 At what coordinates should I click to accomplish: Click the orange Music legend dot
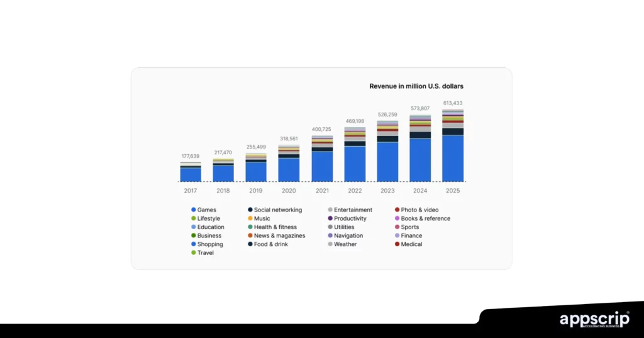250,218
